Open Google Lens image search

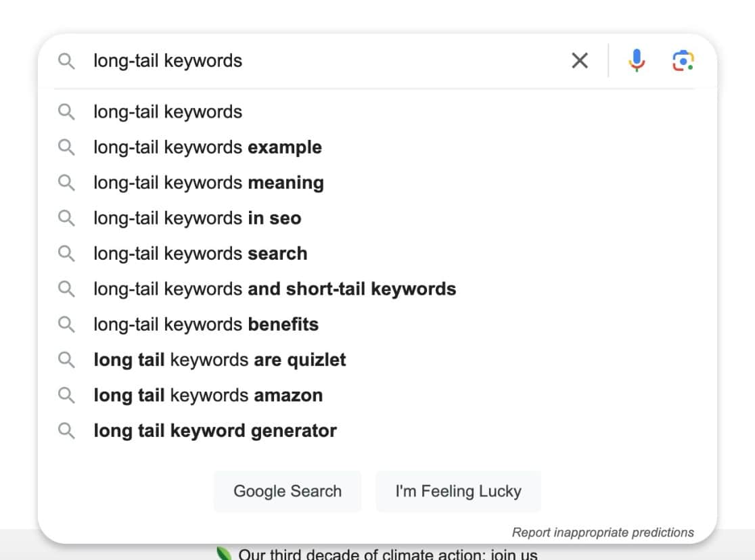pos(683,60)
